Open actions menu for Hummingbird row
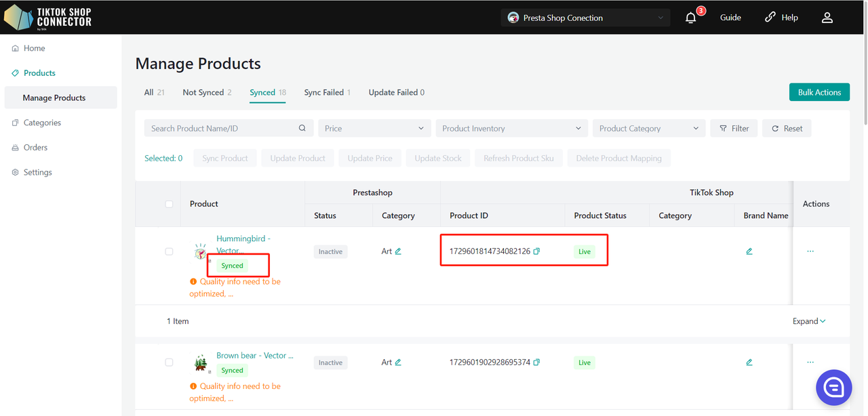 coord(810,251)
